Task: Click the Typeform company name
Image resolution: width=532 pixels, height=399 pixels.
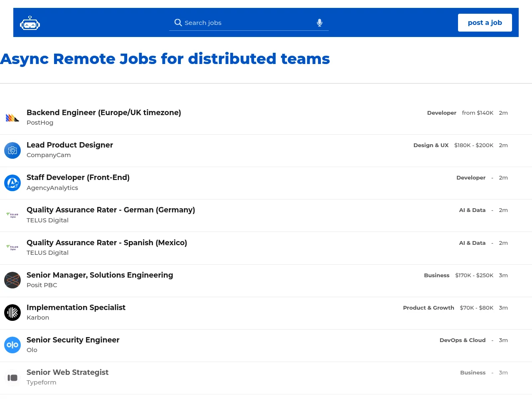Action: [42, 382]
